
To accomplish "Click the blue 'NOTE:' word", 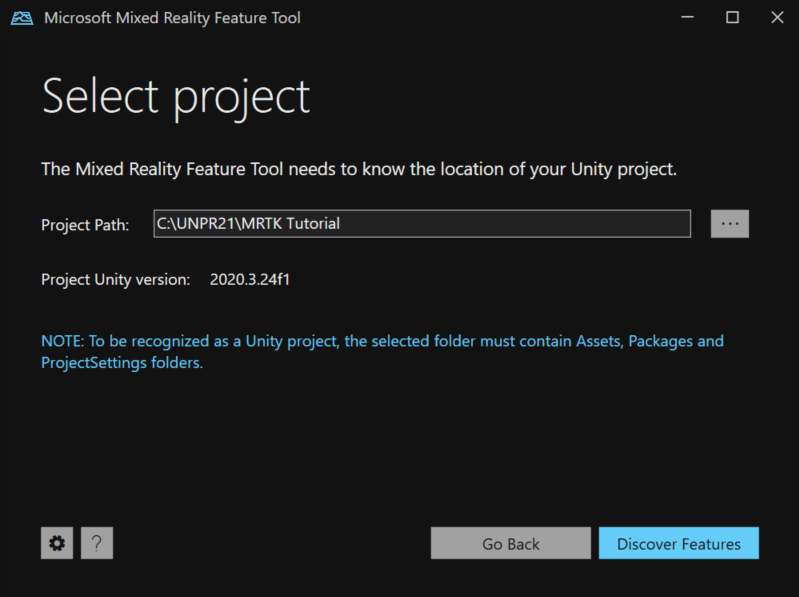I will tap(62, 341).
